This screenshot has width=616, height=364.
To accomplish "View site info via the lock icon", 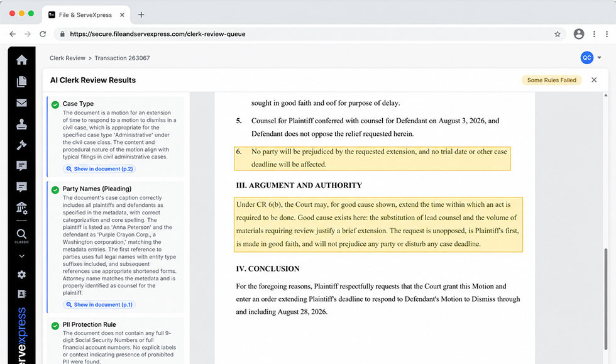I will (x=62, y=34).
